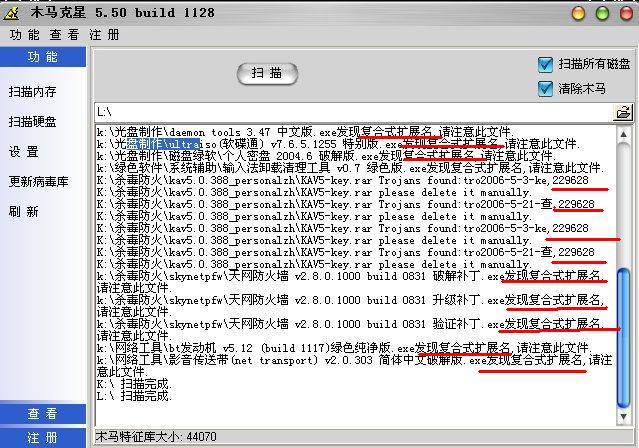Click the 'K:\ 扫描完成.' log line
This screenshot has width=639, height=448.
click(134, 384)
